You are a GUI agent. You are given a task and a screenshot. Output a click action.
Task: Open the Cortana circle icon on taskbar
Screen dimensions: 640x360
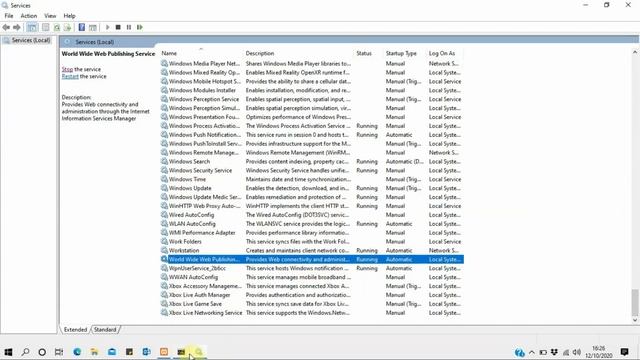pos(42,351)
